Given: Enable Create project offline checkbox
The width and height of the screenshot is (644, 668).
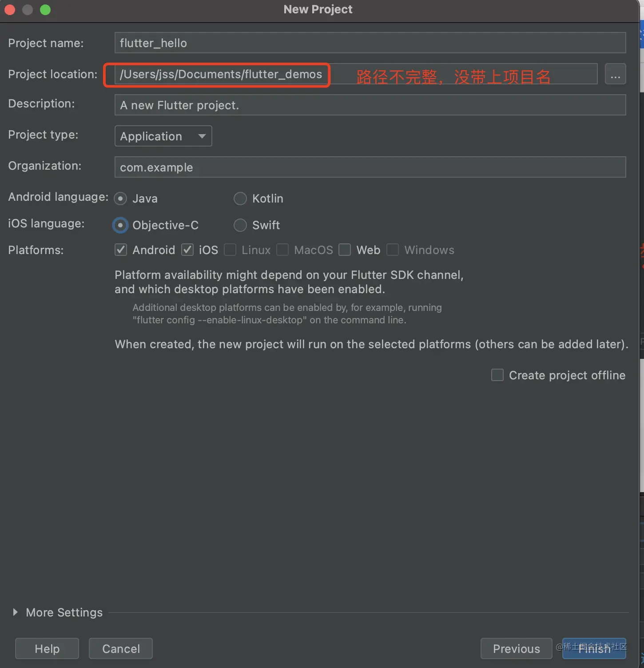Looking at the screenshot, I should tap(497, 375).
